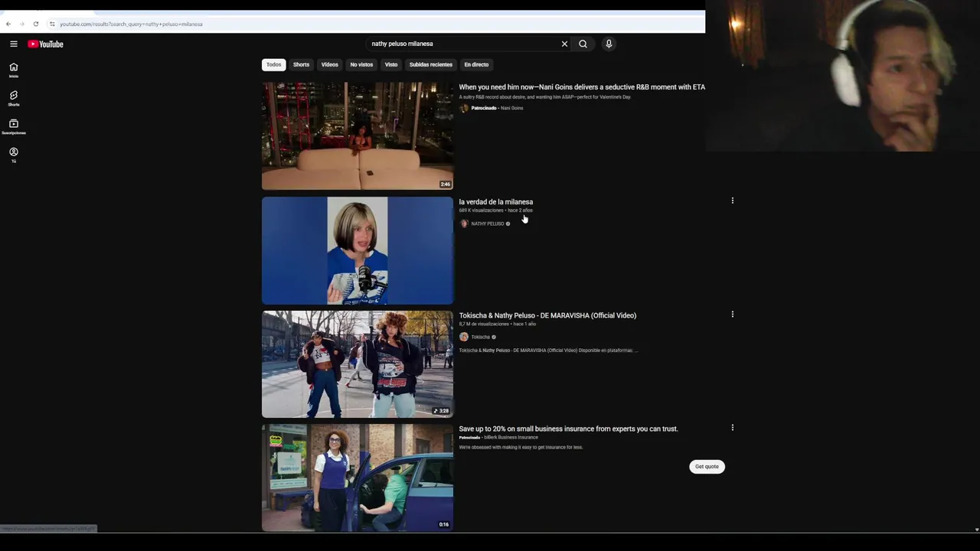Click the Get quote button
This screenshot has height=551, width=980.
tap(707, 466)
